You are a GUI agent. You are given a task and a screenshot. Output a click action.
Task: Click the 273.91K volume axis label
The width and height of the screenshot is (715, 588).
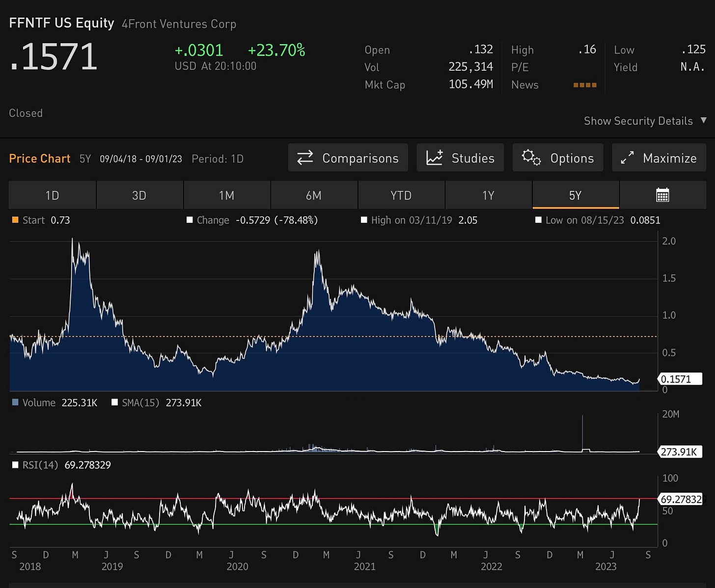680,452
